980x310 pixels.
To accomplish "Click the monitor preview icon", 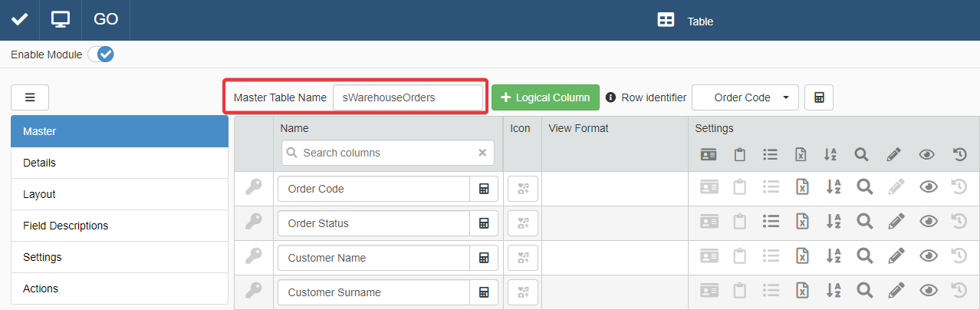I will point(61,20).
